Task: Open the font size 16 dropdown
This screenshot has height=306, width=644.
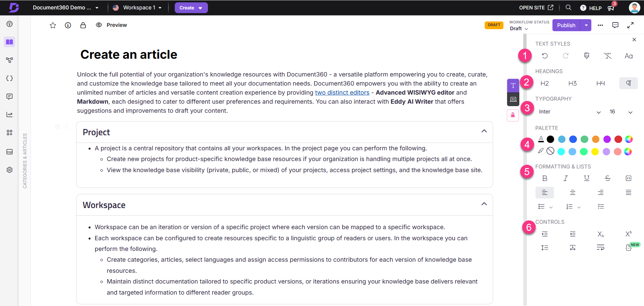Action: pos(621,112)
